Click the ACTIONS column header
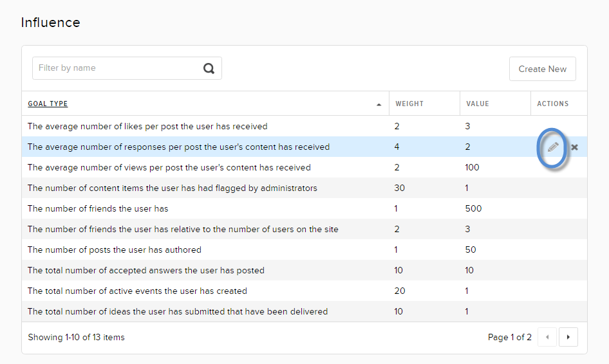This screenshot has width=609, height=364. 553,104
